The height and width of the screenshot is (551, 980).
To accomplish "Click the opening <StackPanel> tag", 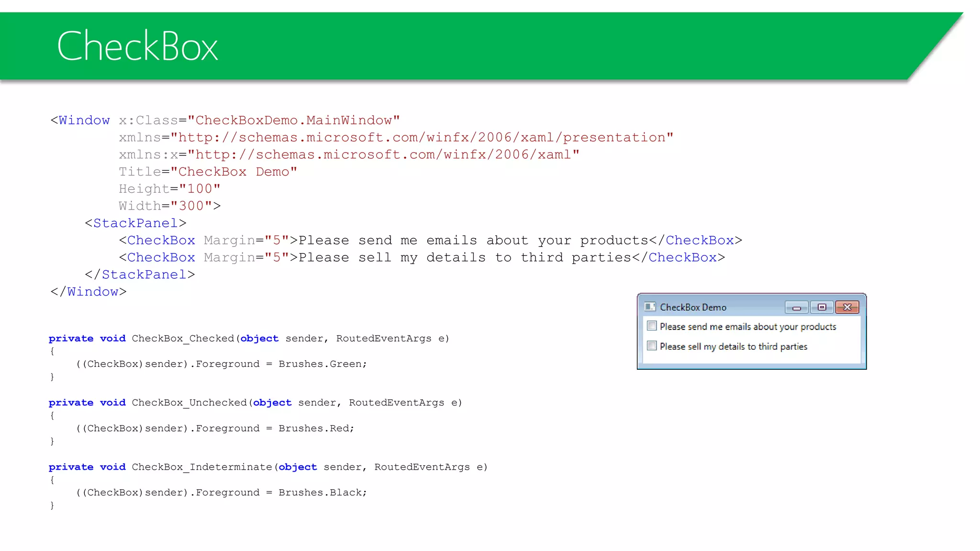I will (135, 223).
